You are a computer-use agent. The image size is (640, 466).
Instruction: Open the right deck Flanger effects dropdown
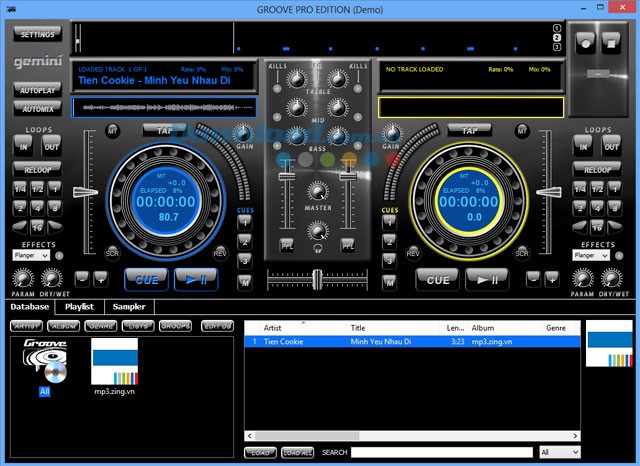[590, 255]
